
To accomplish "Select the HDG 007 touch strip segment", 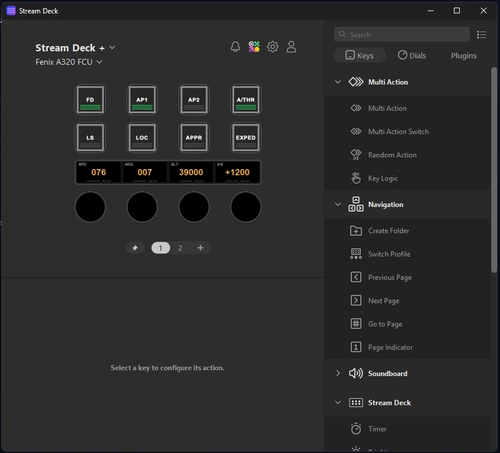I will pos(145,172).
